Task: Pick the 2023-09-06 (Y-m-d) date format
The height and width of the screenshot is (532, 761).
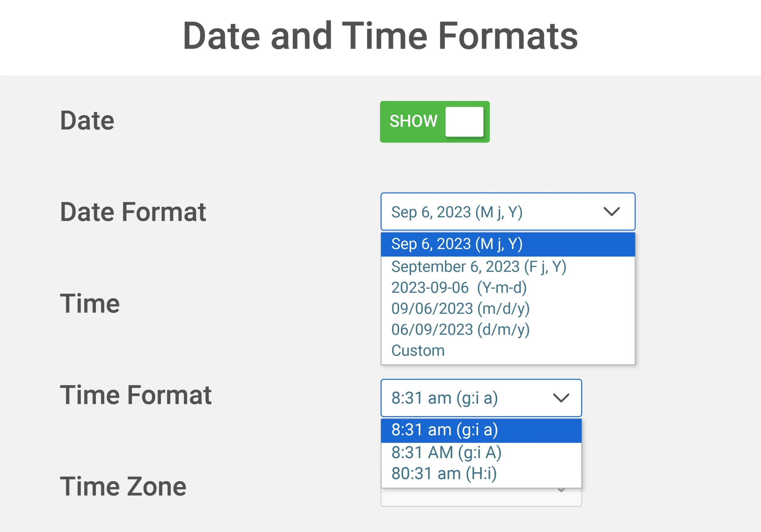Action: tap(508, 288)
